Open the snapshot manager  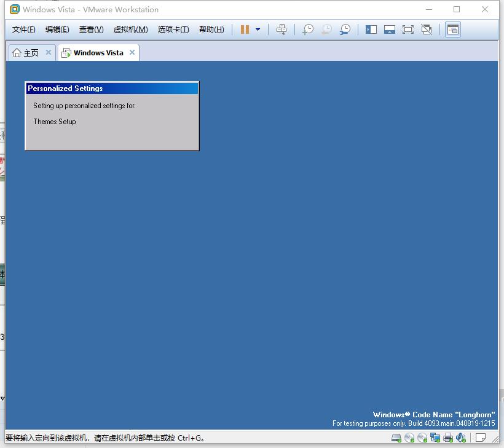coord(345,29)
